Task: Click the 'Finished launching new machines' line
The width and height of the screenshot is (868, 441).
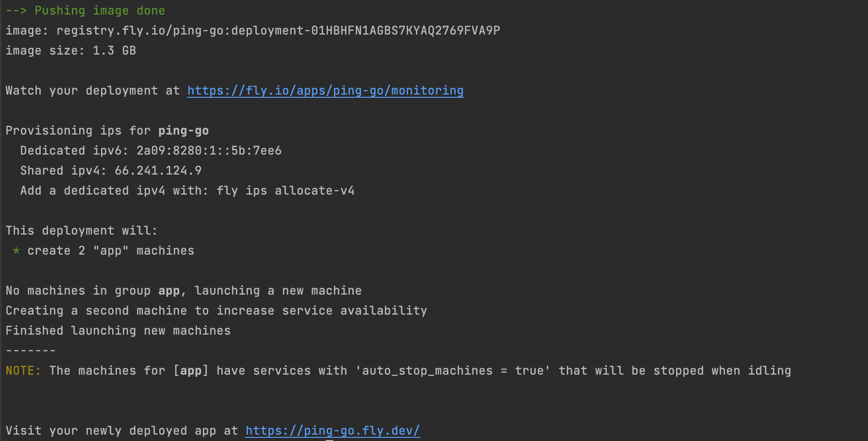Action: click(118, 331)
